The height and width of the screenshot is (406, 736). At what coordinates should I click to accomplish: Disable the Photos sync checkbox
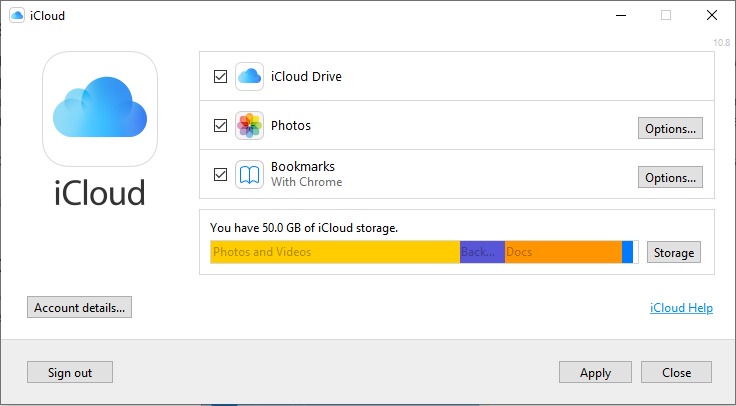click(x=220, y=126)
